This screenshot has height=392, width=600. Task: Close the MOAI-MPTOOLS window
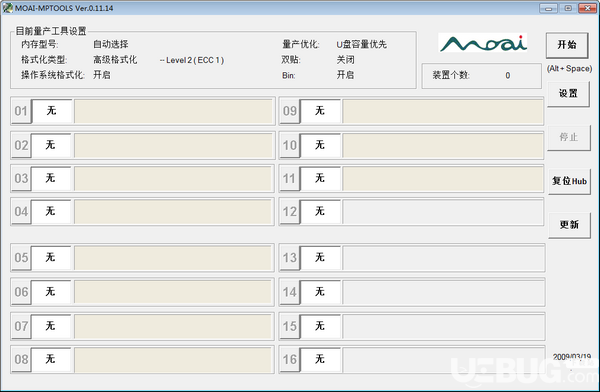click(x=587, y=8)
